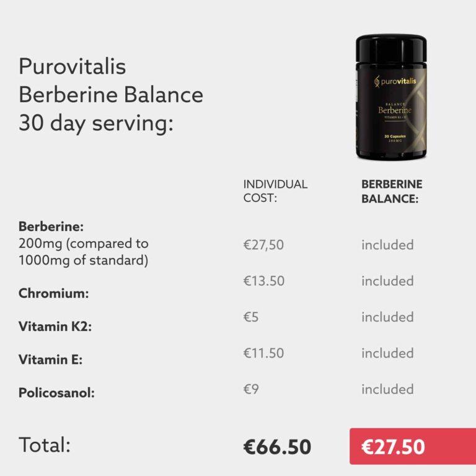
Task: Click the 200mg comparison description text
Action: pyautogui.click(x=84, y=252)
